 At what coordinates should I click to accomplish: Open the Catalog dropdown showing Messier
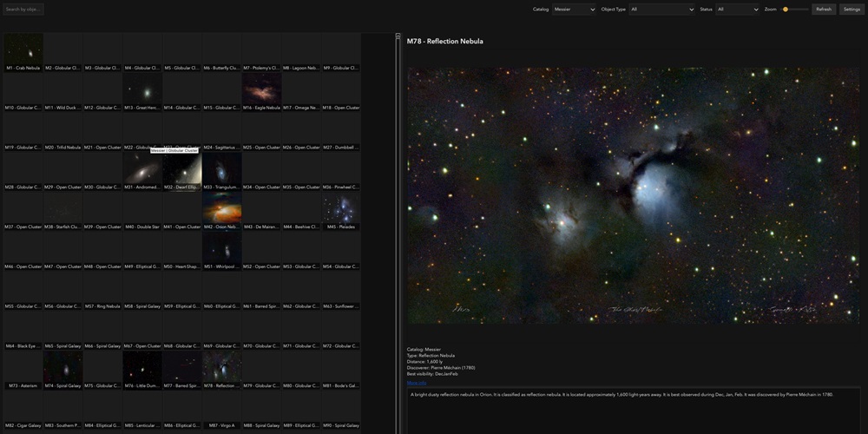(574, 10)
